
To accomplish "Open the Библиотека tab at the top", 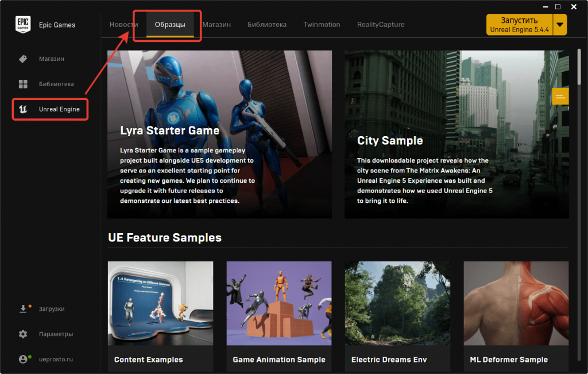I will [267, 25].
